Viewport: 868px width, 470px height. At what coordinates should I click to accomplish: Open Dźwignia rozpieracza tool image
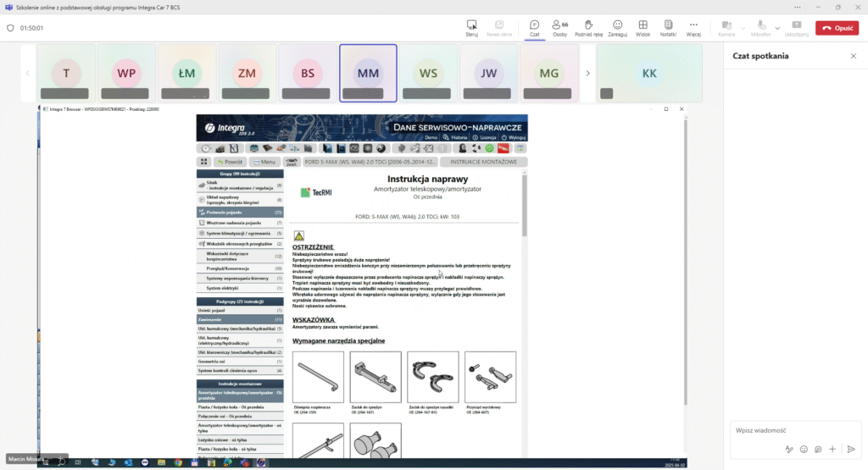tap(318, 377)
